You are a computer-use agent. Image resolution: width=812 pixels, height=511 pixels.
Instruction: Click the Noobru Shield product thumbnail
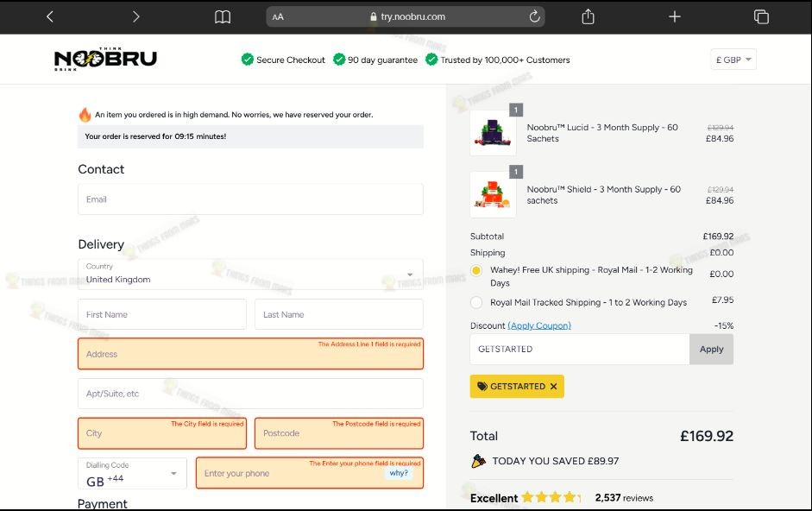(x=493, y=194)
